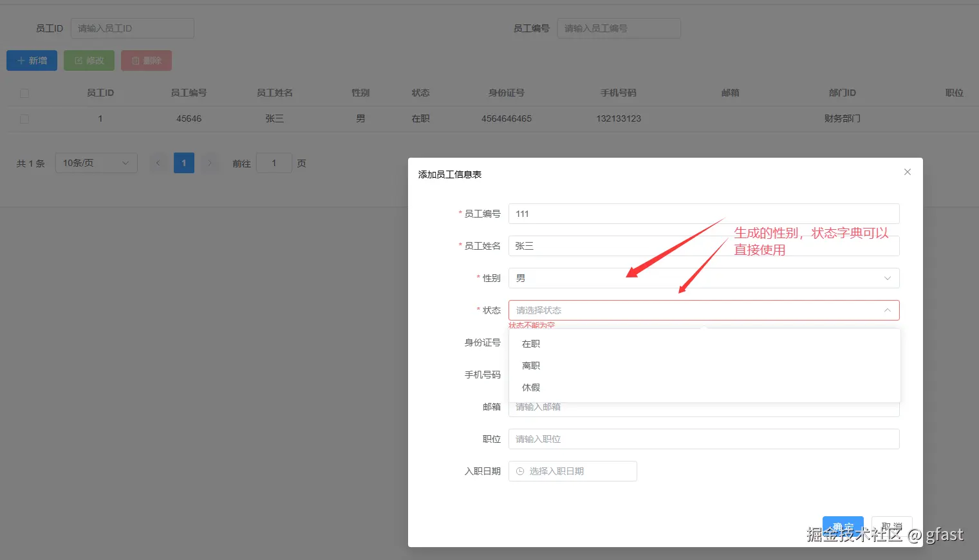Click the cell 132133123 in the table
Image resolution: width=979 pixels, height=560 pixels.
click(x=619, y=118)
